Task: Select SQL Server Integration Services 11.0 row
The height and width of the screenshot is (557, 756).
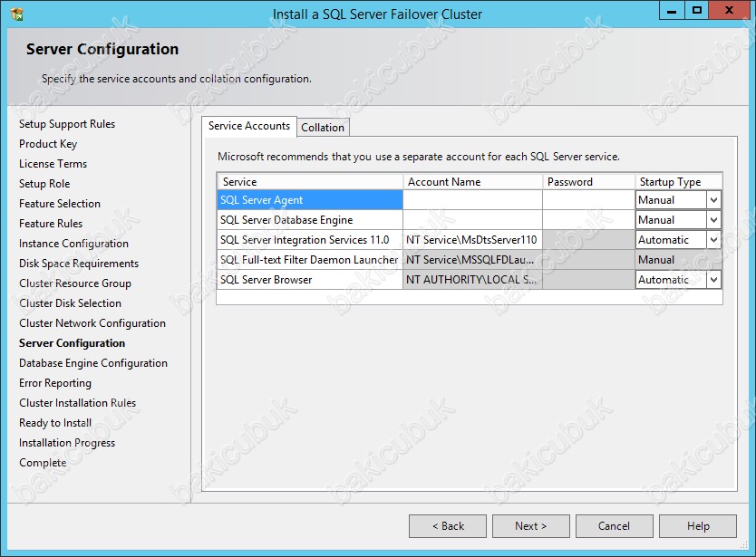Action: click(310, 240)
